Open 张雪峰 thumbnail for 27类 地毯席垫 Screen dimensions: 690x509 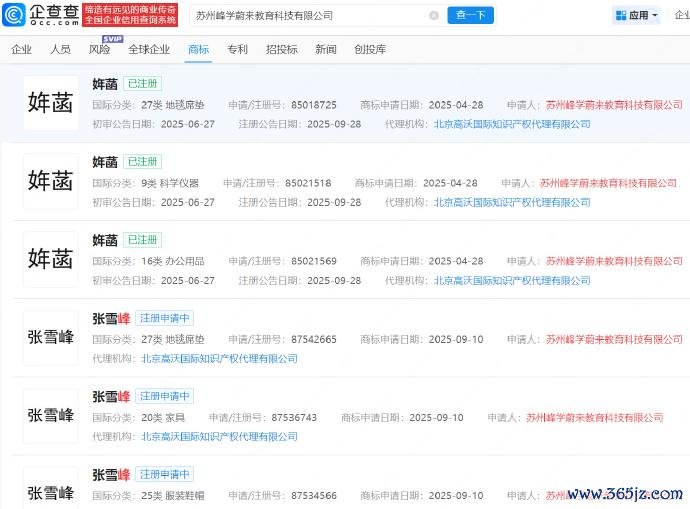point(51,337)
